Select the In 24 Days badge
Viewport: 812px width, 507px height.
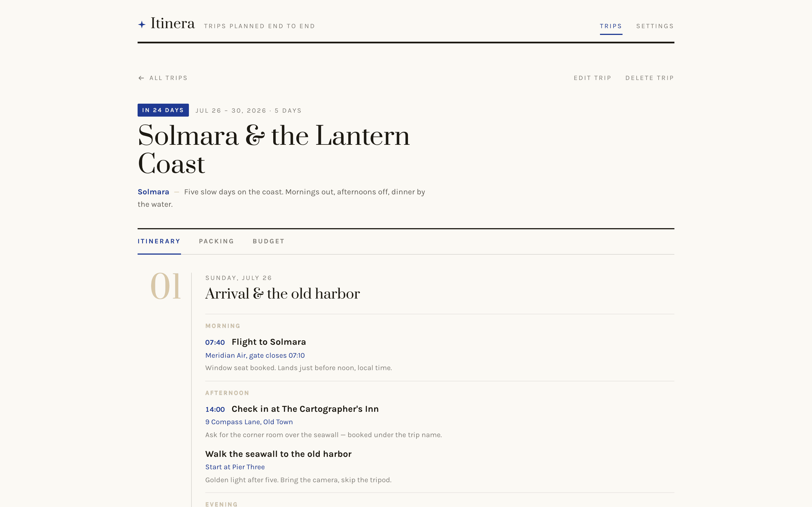tap(163, 110)
